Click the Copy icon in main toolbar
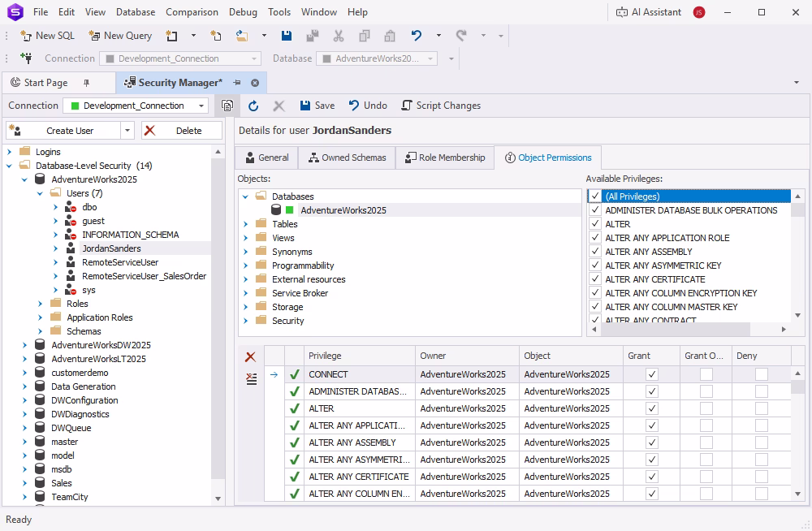Image resolution: width=812 pixels, height=531 pixels. point(364,36)
